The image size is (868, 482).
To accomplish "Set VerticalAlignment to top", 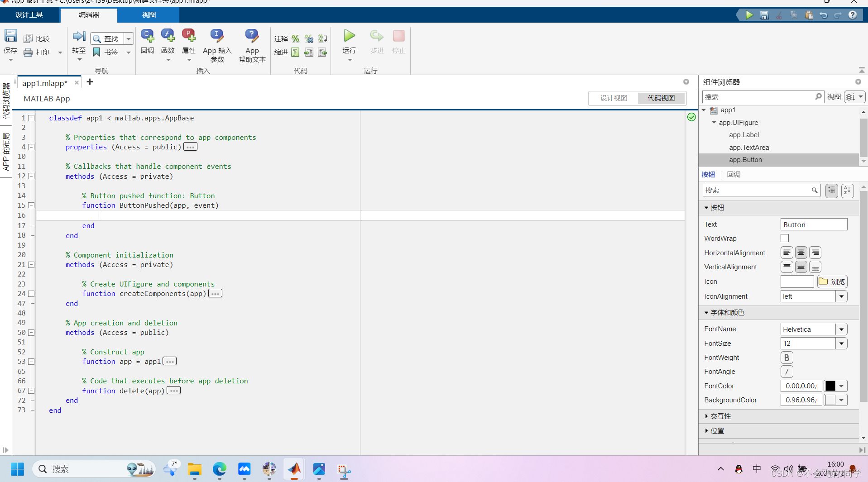I will click(787, 267).
